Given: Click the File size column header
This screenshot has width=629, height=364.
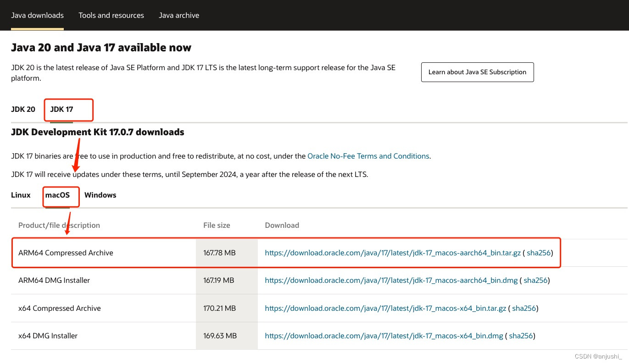Looking at the screenshot, I should point(217,225).
